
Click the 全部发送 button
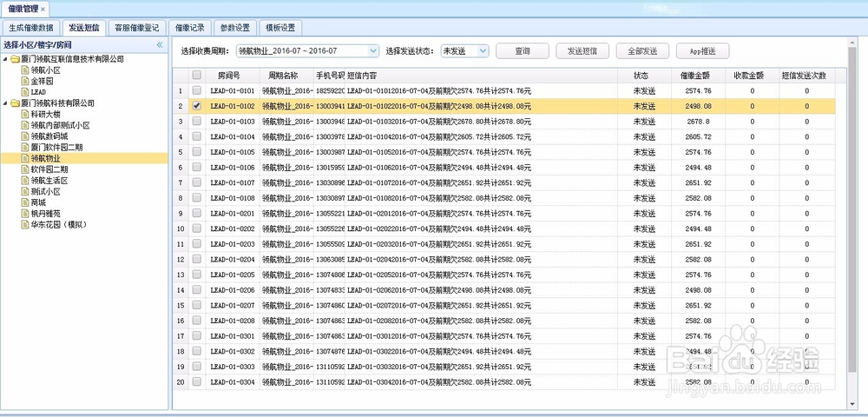point(642,51)
